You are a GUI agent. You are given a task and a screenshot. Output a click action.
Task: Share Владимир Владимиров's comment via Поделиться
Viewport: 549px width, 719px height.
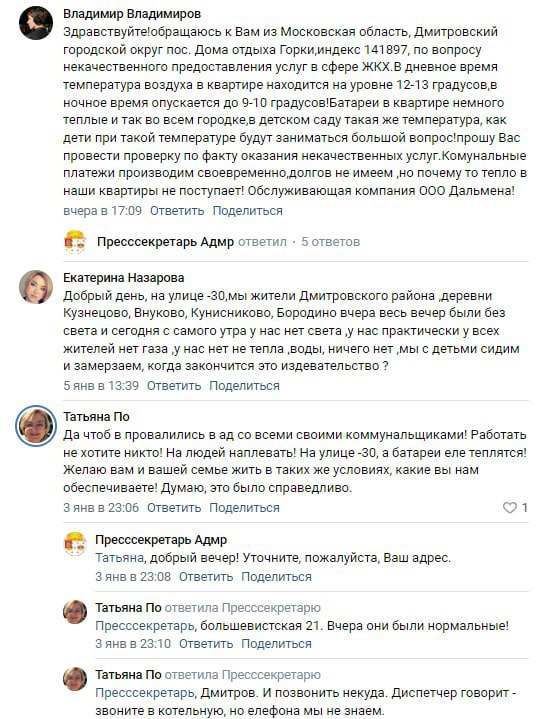point(247,211)
